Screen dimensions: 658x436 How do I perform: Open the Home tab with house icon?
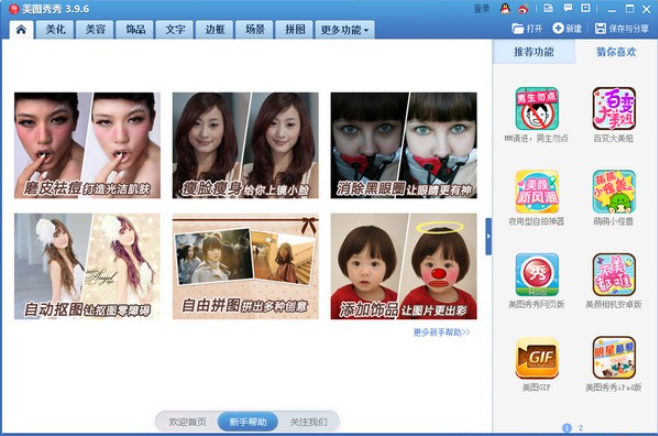tap(21, 29)
